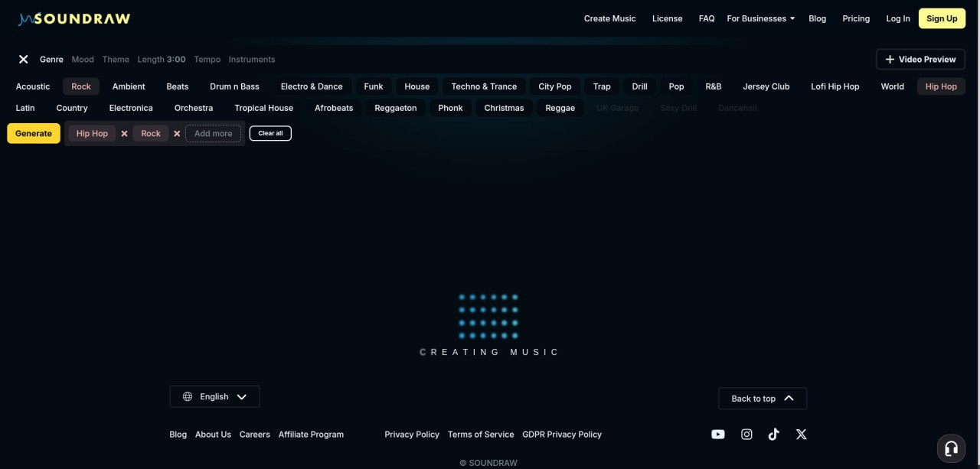Open the headphone support chat widget
The height and width of the screenshot is (469, 980).
[951, 448]
